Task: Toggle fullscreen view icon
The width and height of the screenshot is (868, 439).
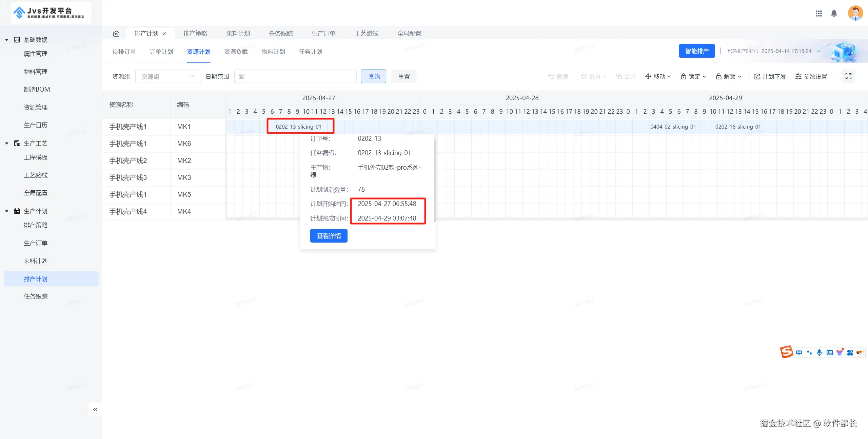Action: tap(848, 76)
